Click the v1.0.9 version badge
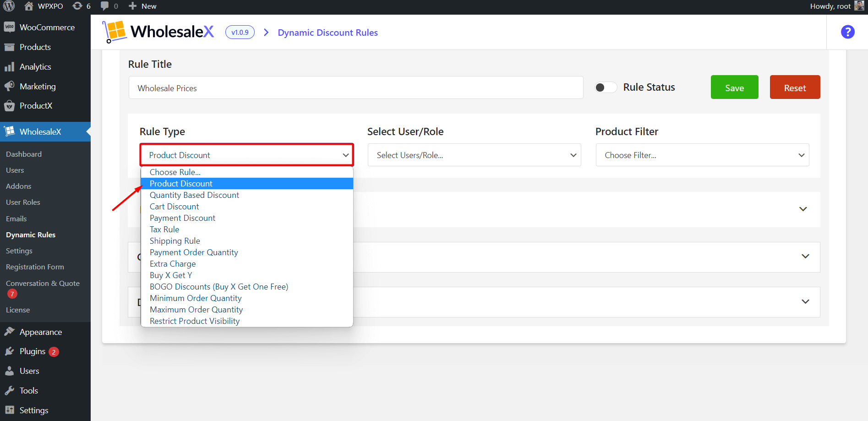 pos(240,33)
